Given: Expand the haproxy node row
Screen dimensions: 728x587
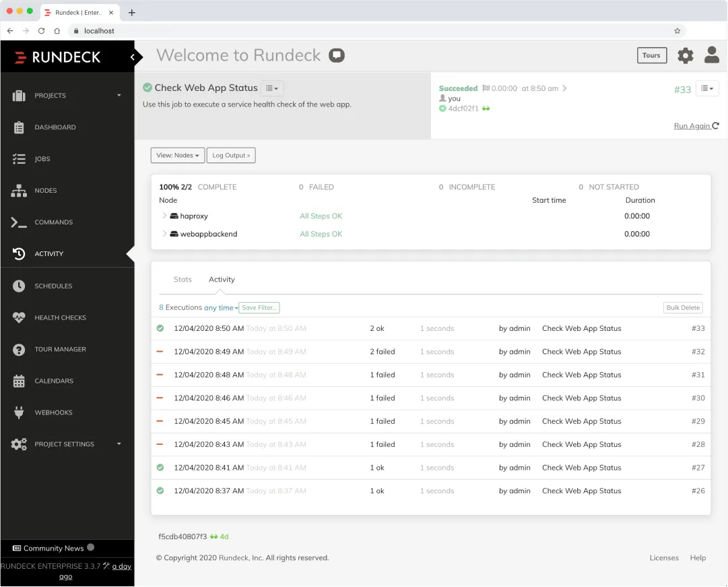Looking at the screenshot, I should point(164,216).
